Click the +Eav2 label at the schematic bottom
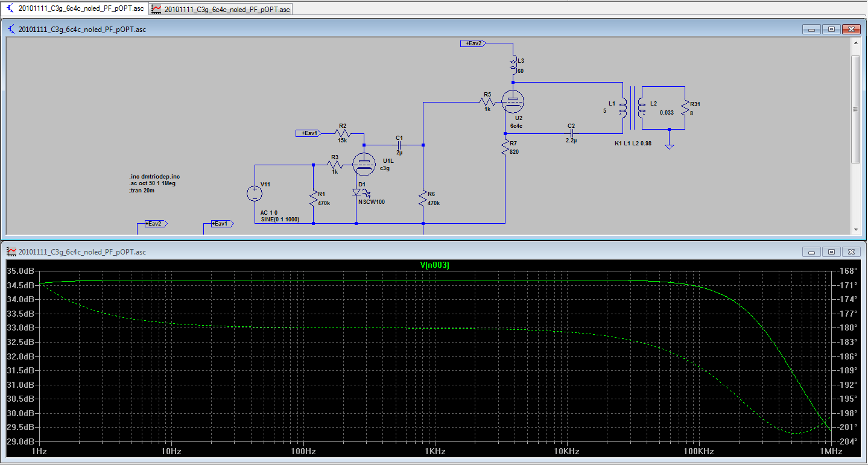The height and width of the screenshot is (465, 868). [x=155, y=224]
